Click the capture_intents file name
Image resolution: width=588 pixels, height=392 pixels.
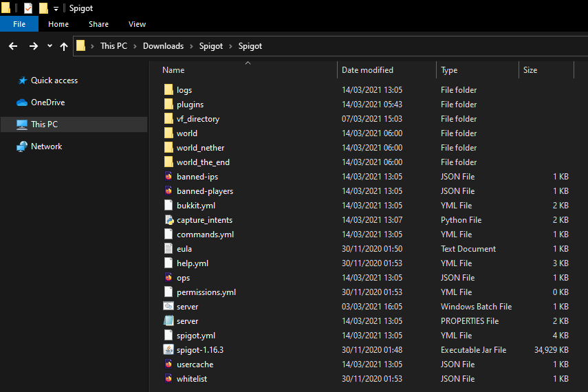(204, 220)
